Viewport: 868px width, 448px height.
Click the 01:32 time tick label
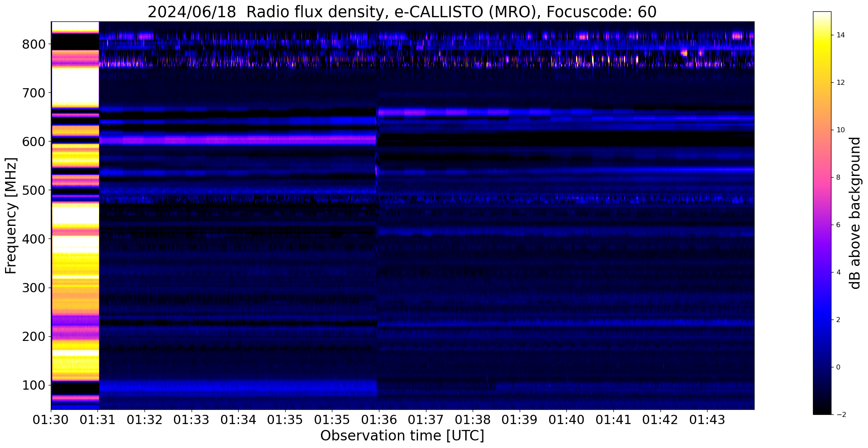[145, 420]
